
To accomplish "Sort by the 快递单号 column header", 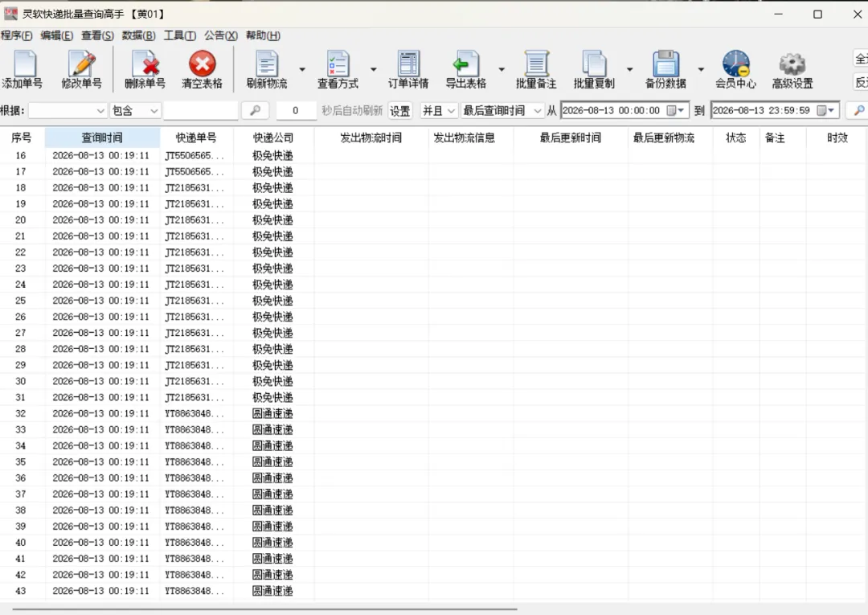I will 196,137.
